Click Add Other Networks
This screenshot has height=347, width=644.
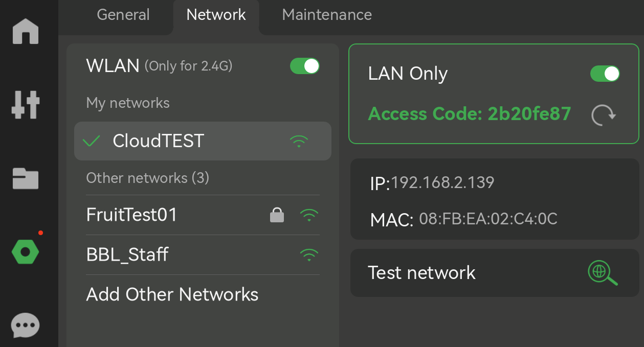click(x=172, y=294)
